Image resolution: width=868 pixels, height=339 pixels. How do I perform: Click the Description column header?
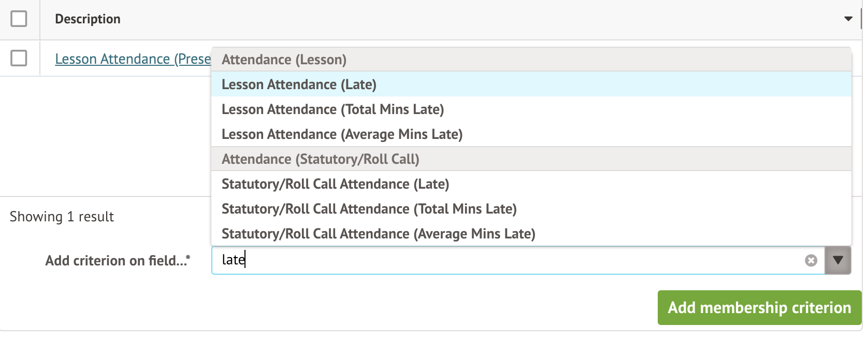pos(88,19)
